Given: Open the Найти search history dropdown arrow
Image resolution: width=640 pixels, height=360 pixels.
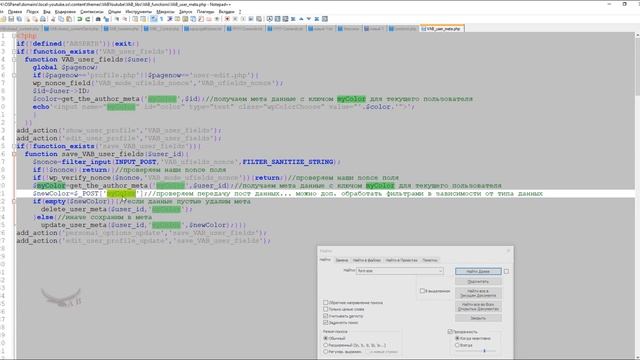Looking at the screenshot, I should click(440, 271).
